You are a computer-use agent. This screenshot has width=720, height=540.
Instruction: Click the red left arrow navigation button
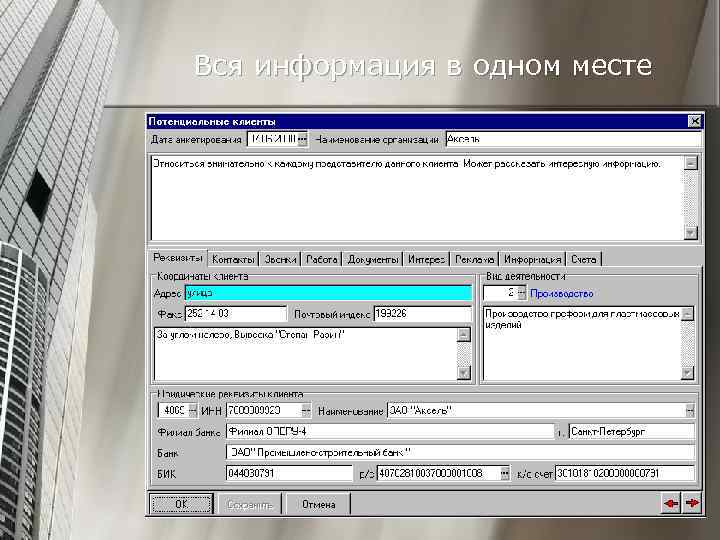point(671,504)
